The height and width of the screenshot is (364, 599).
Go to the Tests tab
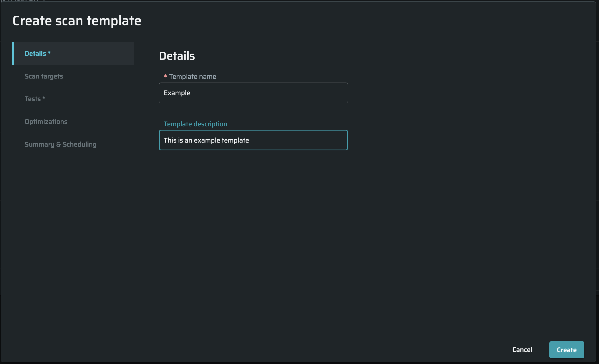tap(32, 99)
